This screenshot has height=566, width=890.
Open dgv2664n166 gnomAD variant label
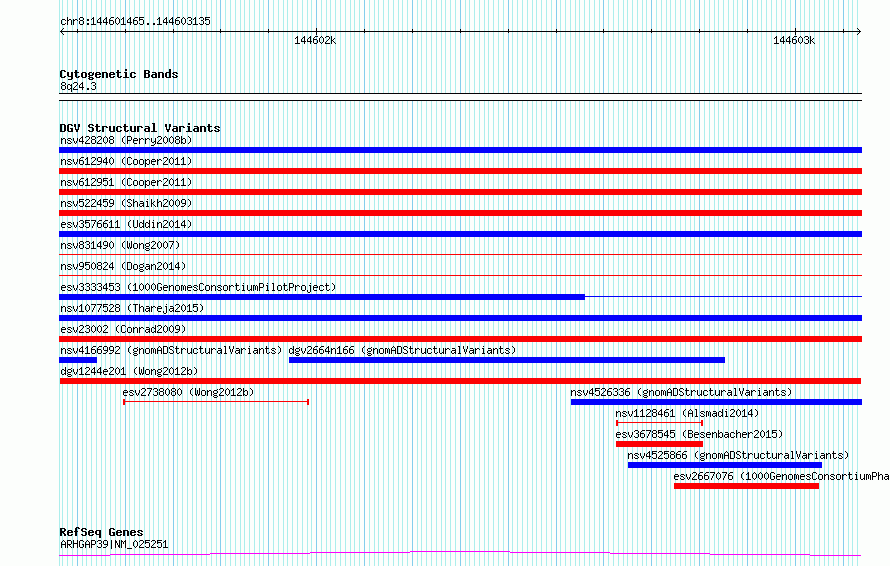(x=402, y=350)
